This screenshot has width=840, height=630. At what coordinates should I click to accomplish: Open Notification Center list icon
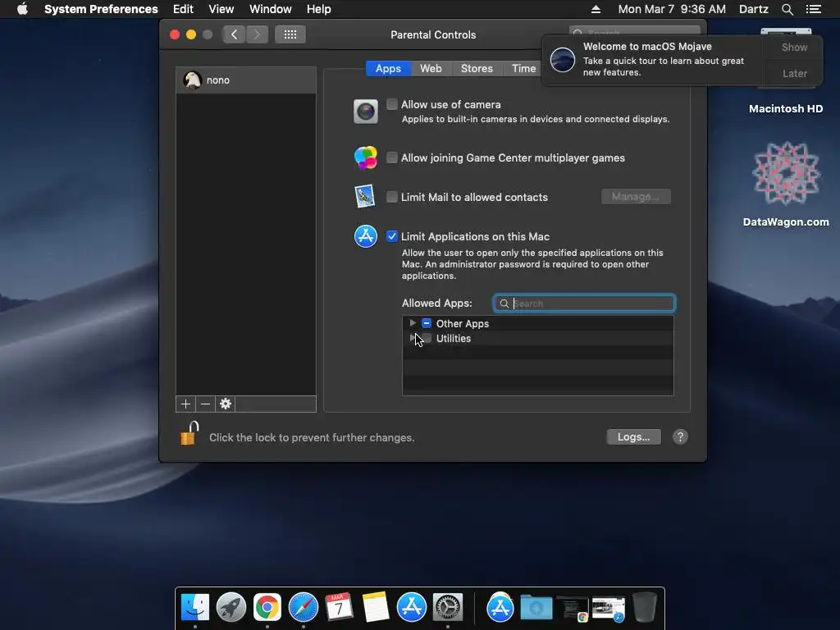tap(814, 9)
